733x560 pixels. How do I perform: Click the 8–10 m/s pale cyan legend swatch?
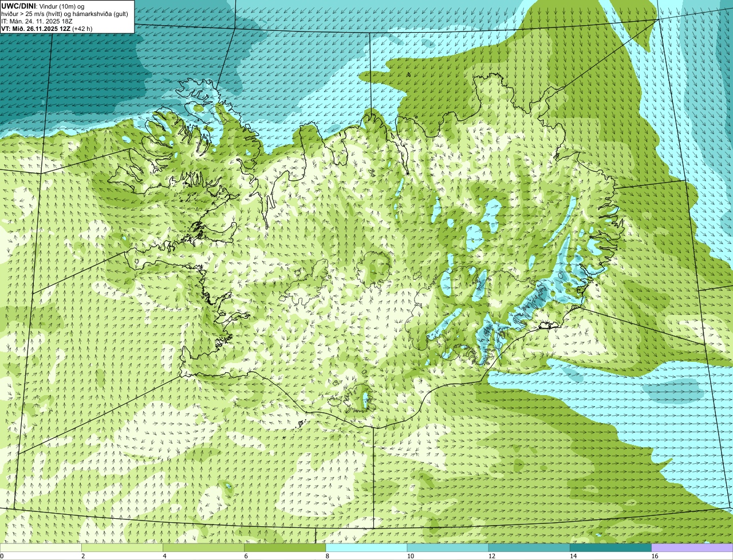(366, 547)
